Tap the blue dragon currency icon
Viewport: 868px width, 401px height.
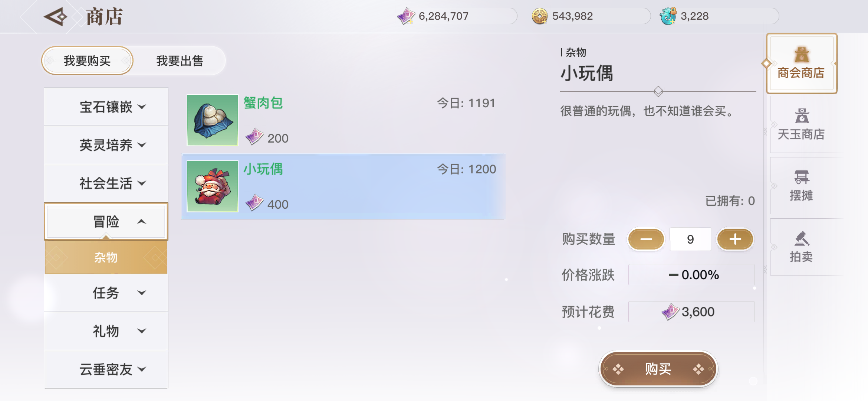coord(668,16)
